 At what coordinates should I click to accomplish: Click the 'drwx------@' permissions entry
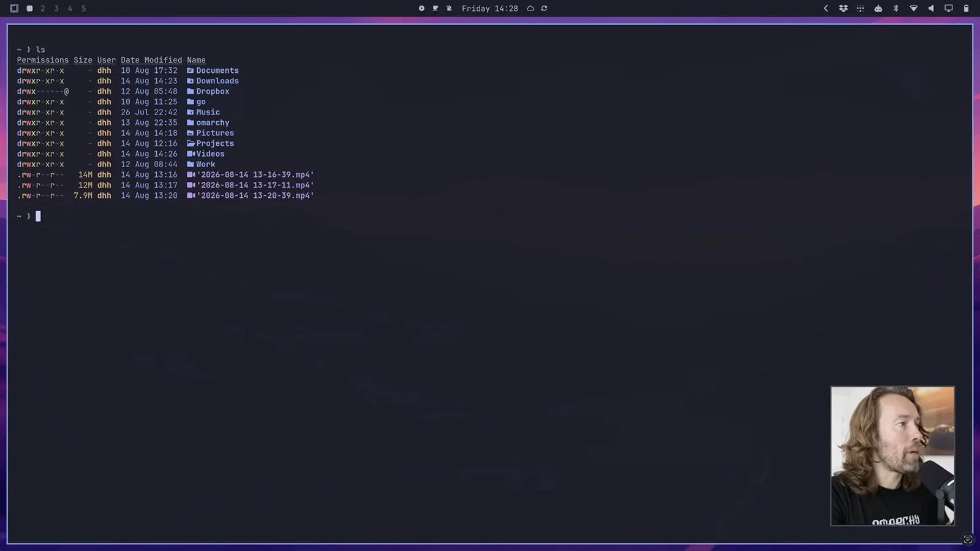tap(43, 91)
